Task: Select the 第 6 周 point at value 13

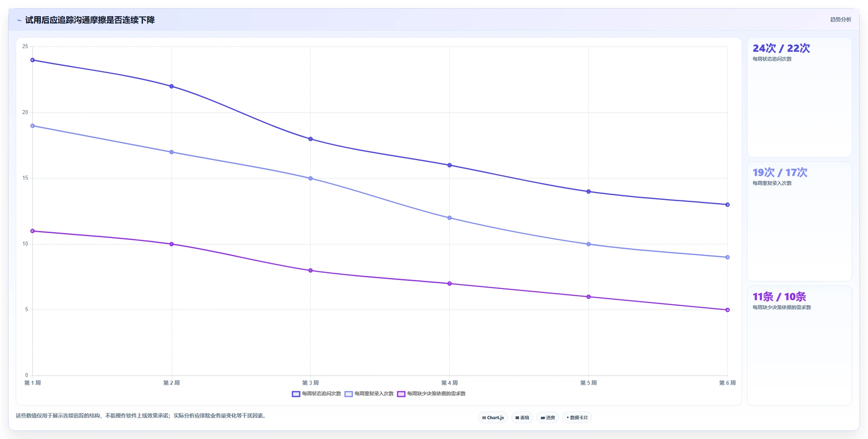Action: pos(727,205)
